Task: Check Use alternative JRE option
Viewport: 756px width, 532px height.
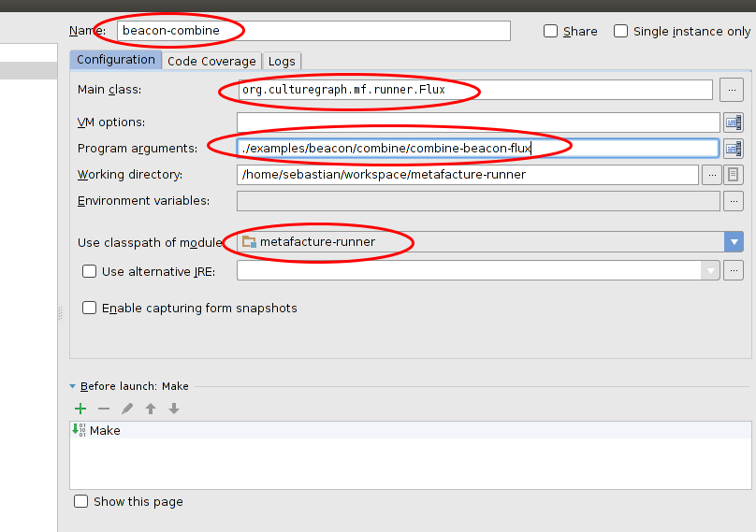Action: coord(90,271)
